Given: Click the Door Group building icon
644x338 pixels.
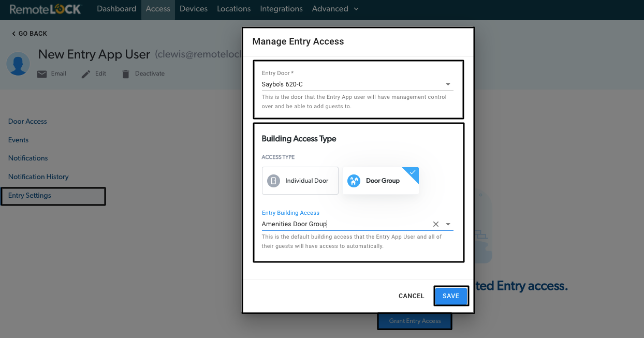Looking at the screenshot, I should pos(354,180).
